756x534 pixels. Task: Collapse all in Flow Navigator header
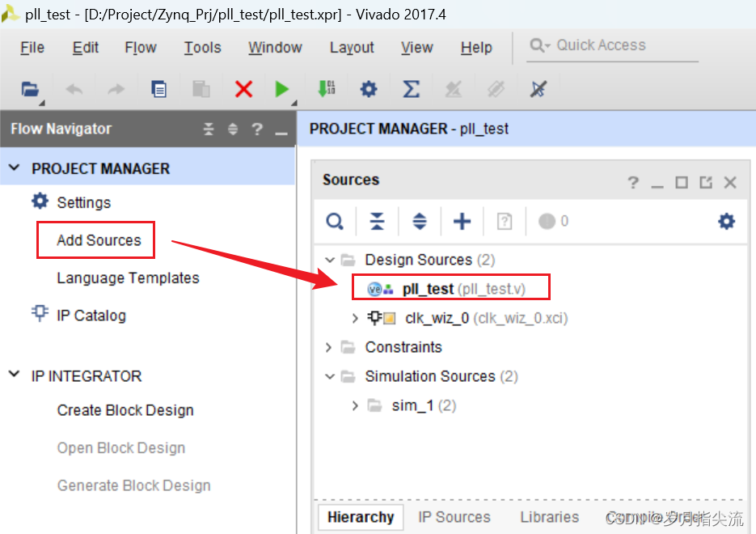209,129
